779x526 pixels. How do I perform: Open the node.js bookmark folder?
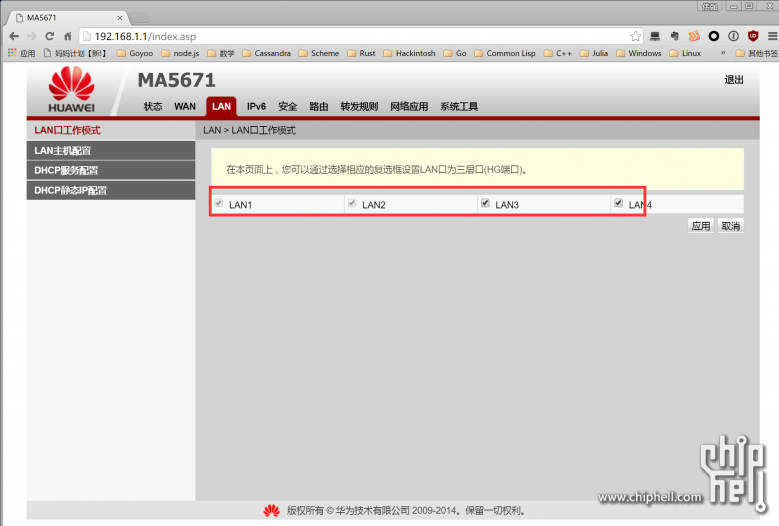[180, 53]
